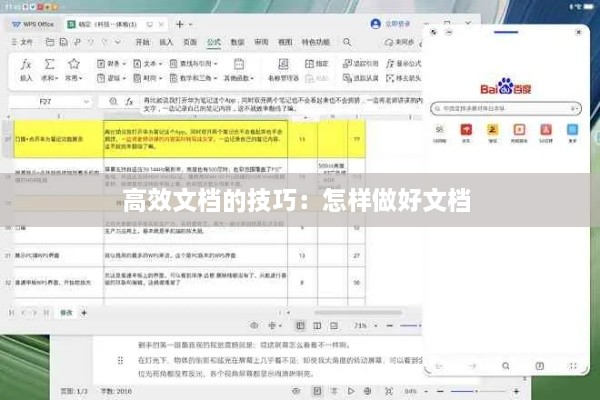
Task: Open the File menu
Action: pyautogui.click(x=22, y=42)
